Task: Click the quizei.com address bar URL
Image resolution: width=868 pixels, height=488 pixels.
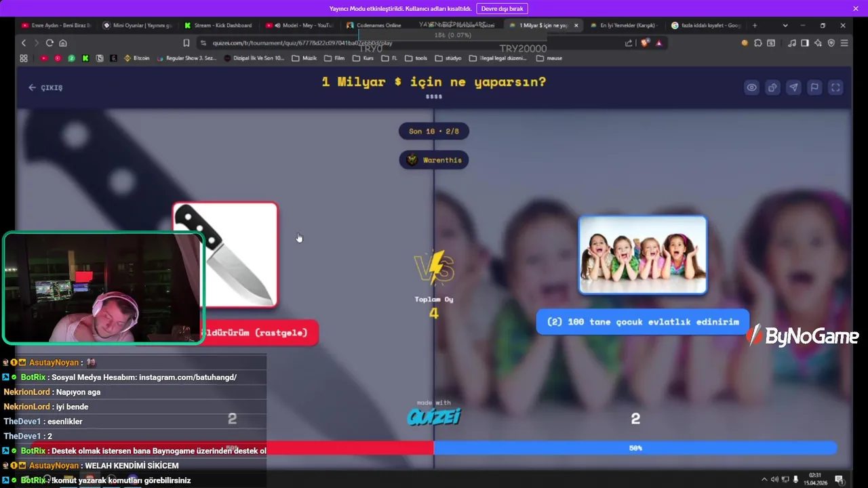Action: tap(302, 43)
